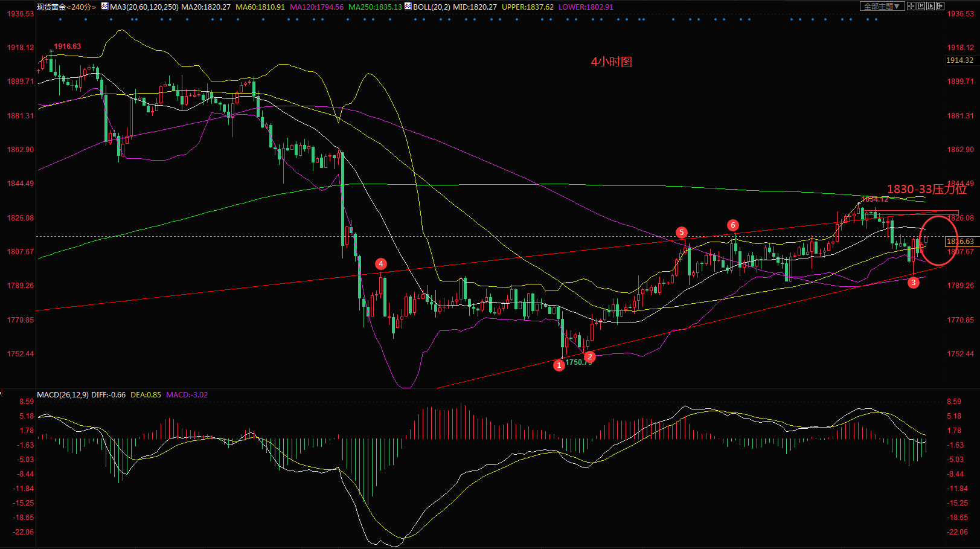Click the 4小时图 chart annotation text
980x549 pixels.
[612, 62]
